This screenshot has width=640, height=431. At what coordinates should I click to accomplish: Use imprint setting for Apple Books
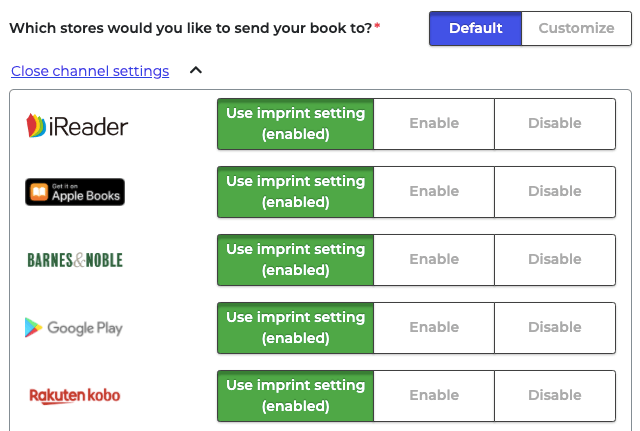pyautogui.click(x=296, y=192)
